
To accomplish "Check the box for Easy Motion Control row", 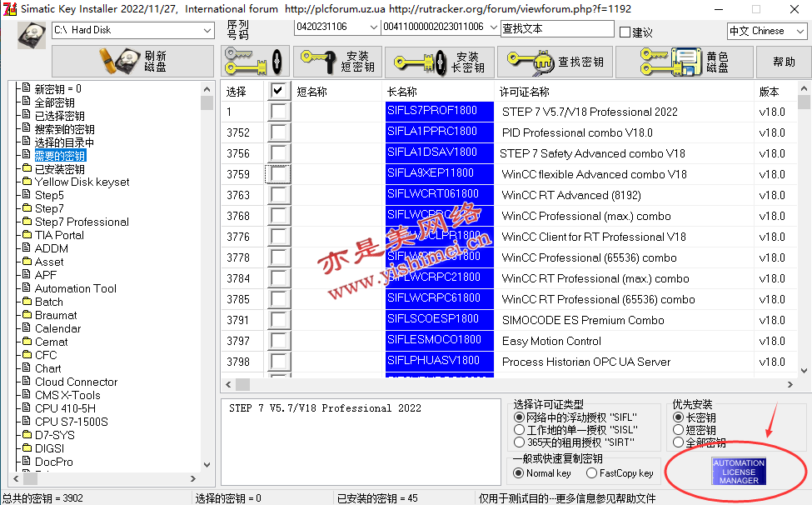I will click(278, 341).
